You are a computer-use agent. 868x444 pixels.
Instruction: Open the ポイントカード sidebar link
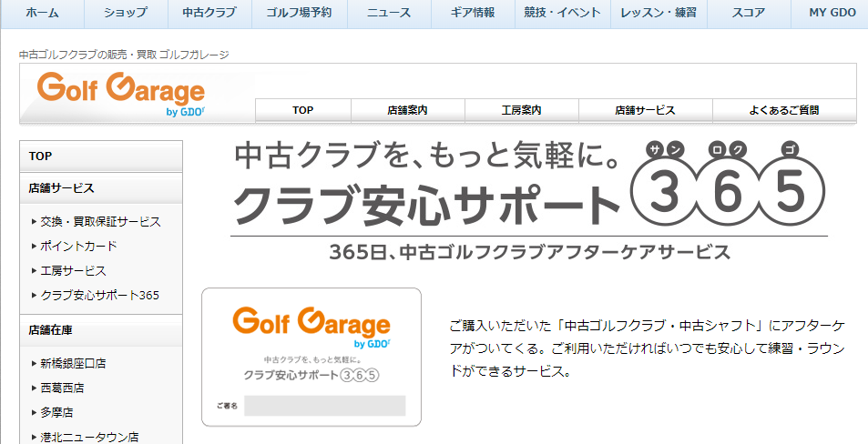click(x=78, y=246)
